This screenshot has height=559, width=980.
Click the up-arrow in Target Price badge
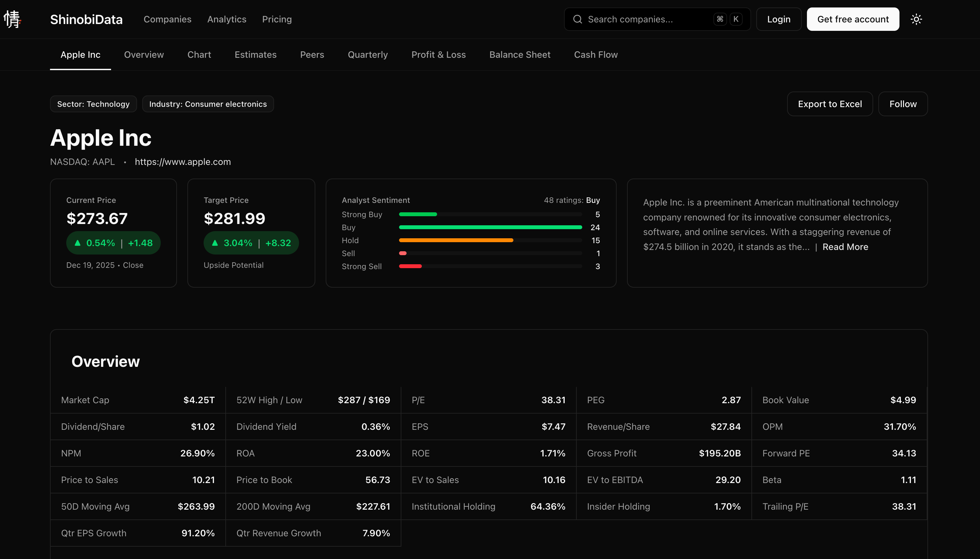(215, 242)
